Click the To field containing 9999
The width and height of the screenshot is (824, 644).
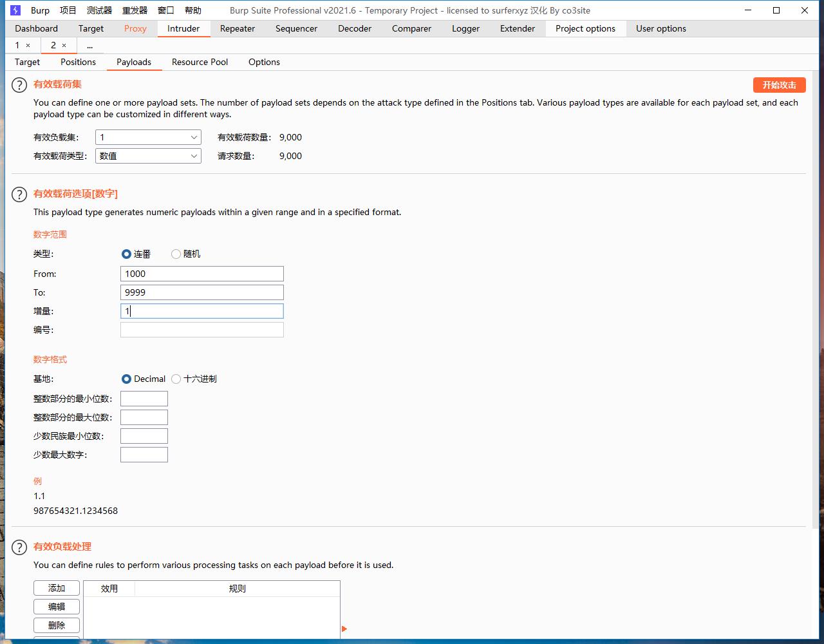(202, 292)
